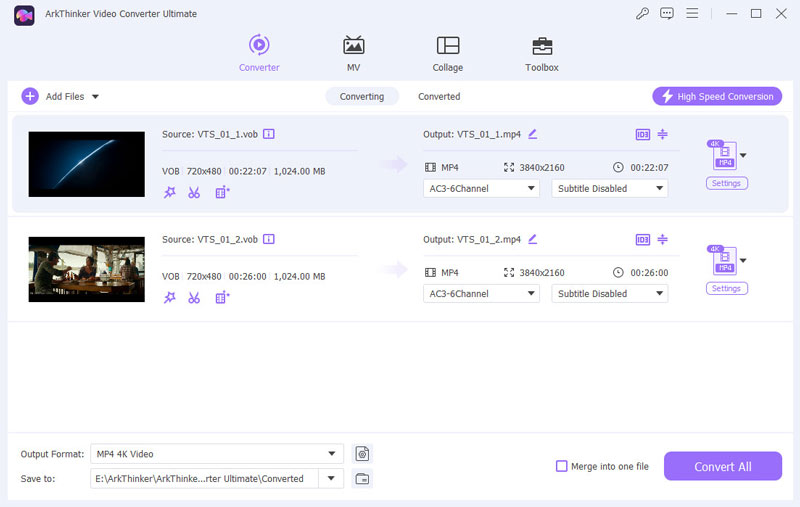800x507 pixels.
Task: Switch to the MV tab
Action: click(x=354, y=53)
